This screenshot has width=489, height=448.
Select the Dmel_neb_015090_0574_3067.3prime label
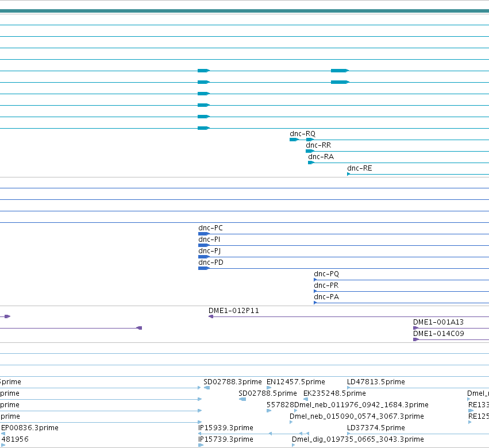[357, 417]
